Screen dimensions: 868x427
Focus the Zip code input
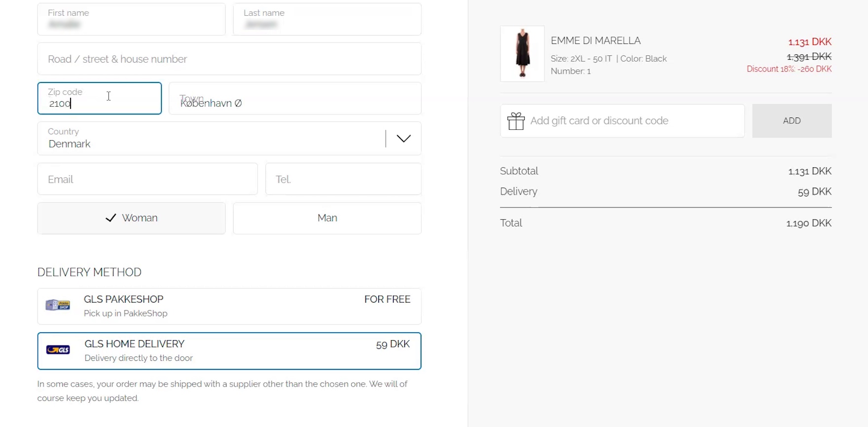[100, 99]
